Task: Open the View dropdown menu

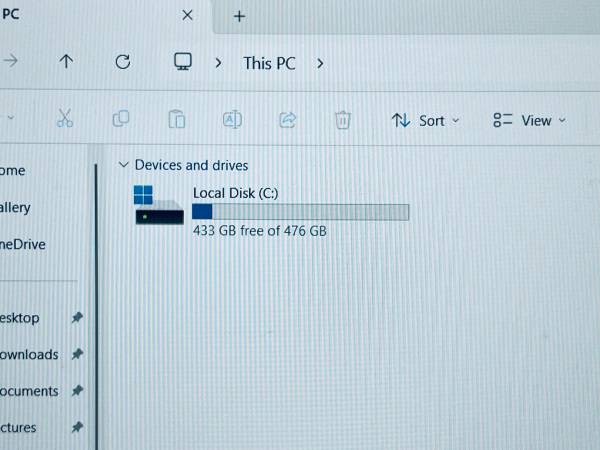Action: pyautogui.click(x=529, y=121)
